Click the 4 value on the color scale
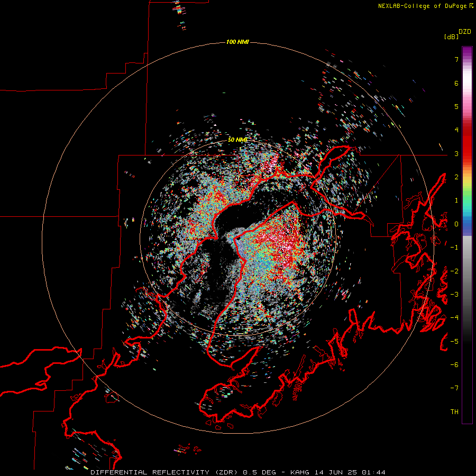This screenshot has width=476, height=476. pos(456,130)
